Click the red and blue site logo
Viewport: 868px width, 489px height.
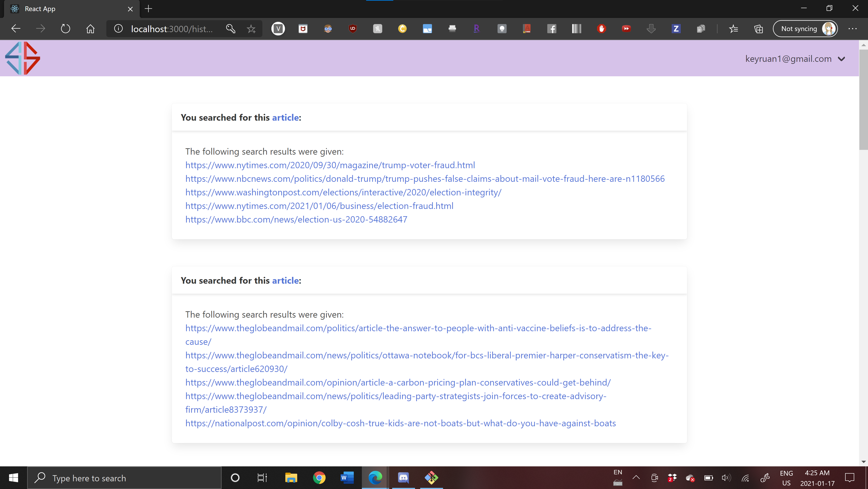point(23,58)
